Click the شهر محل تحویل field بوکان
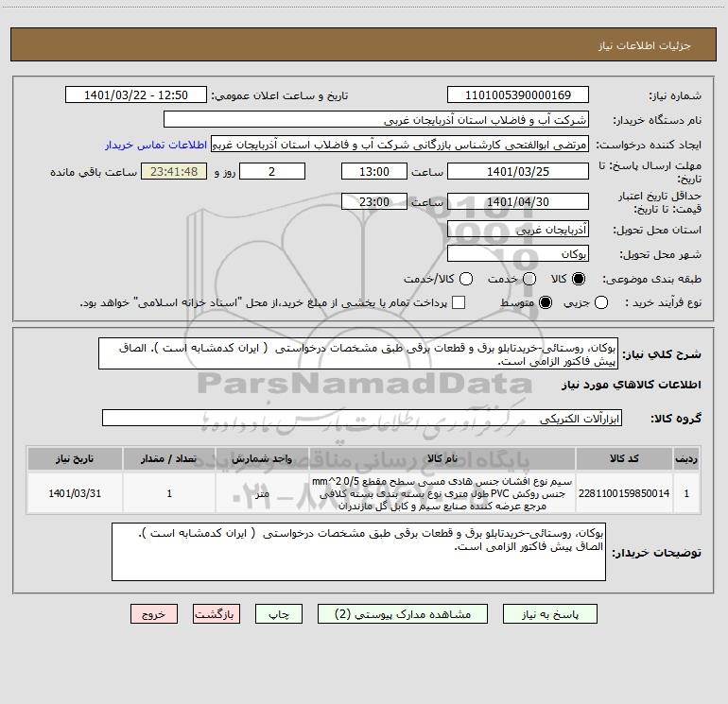Screen dimensions: 728x704 518,254
